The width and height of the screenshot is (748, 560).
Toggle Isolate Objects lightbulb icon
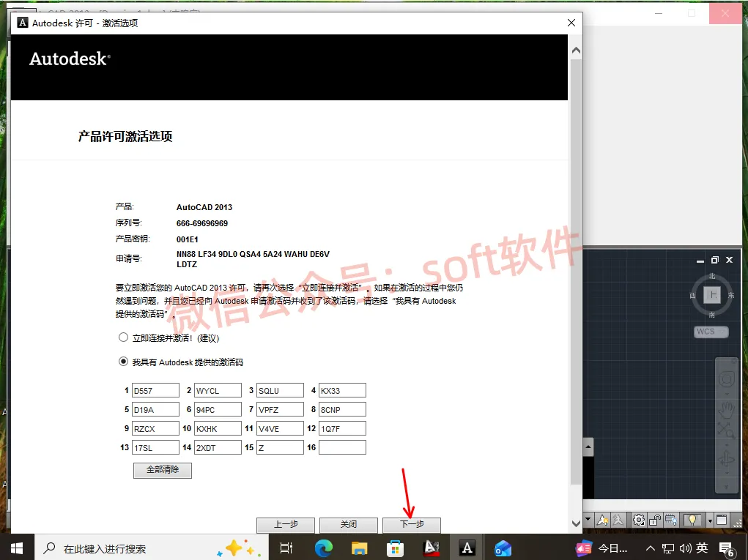click(692, 520)
